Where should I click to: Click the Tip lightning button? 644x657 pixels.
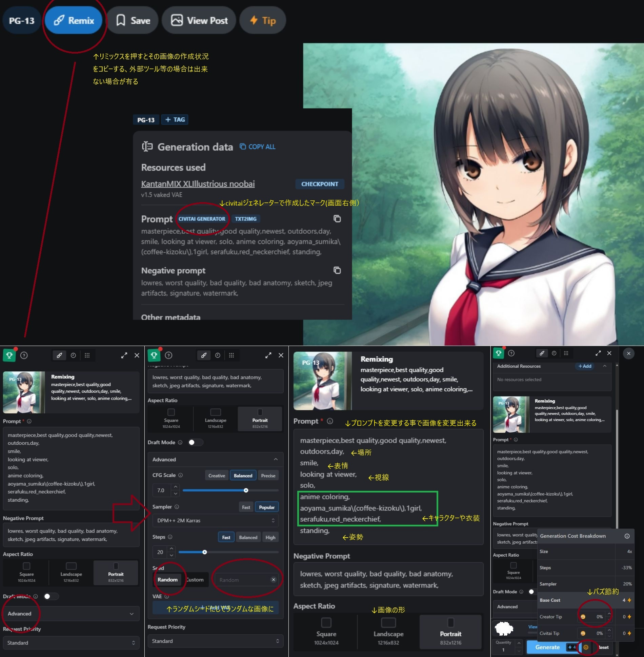pos(263,20)
